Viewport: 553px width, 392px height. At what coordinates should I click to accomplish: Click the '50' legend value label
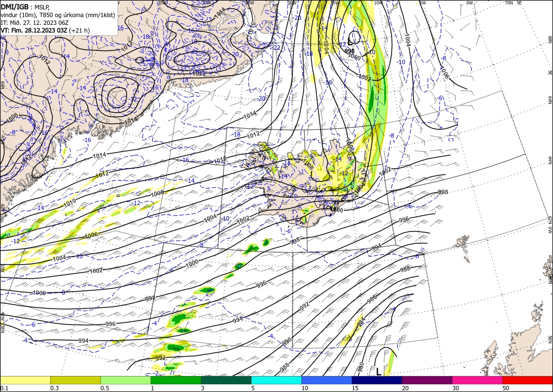(x=505, y=388)
